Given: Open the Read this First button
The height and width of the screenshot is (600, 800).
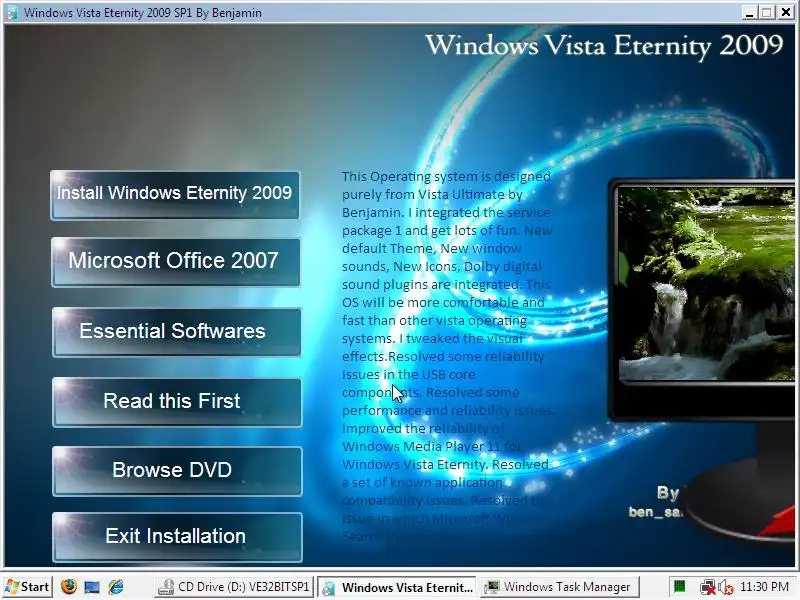Looking at the screenshot, I should pos(177,402).
